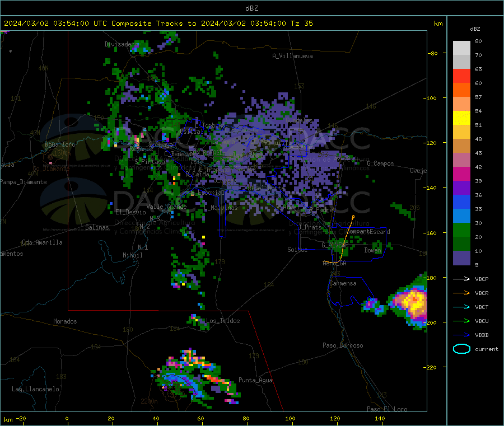This screenshot has width=504, height=426.
Task: Select the bright green 20-30 dBZ swatch
Action: point(461,230)
